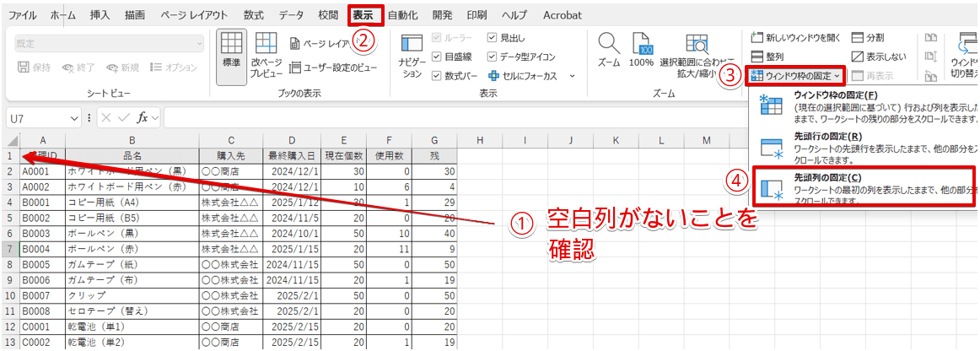Click the select-all corner triangle
Viewport: 980px width, 351px height.
click(11, 140)
